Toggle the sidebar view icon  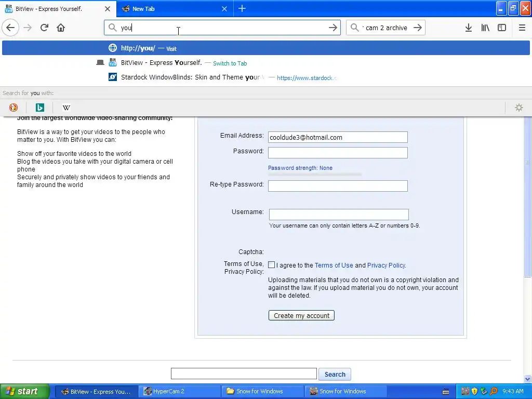click(502, 28)
